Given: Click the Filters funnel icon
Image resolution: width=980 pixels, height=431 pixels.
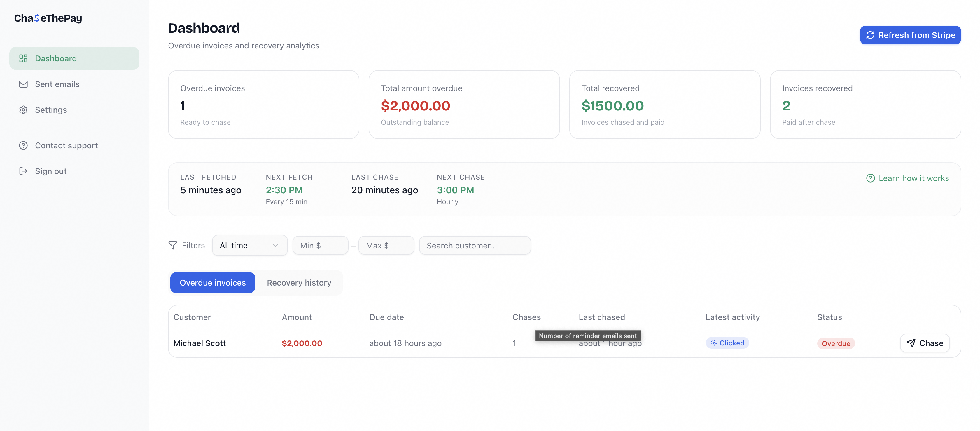Looking at the screenshot, I should tap(172, 245).
